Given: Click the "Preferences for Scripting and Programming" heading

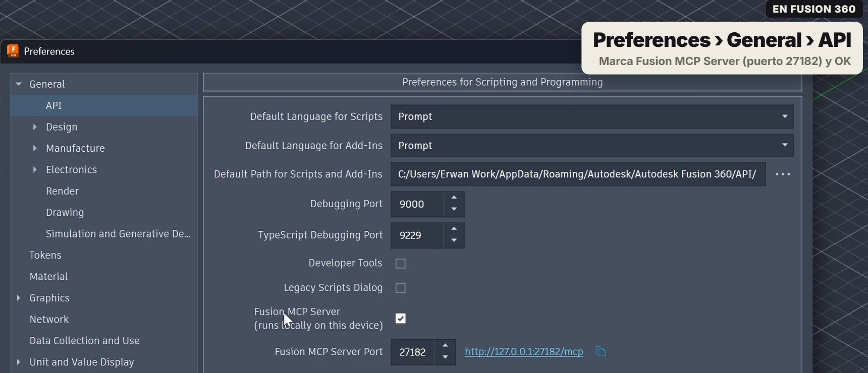Looking at the screenshot, I should [502, 82].
